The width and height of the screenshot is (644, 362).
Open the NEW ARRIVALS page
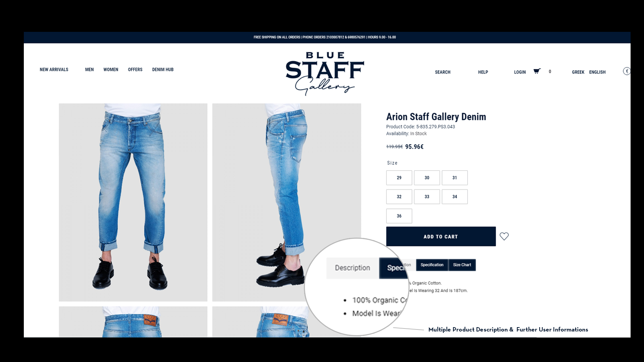[x=54, y=69]
